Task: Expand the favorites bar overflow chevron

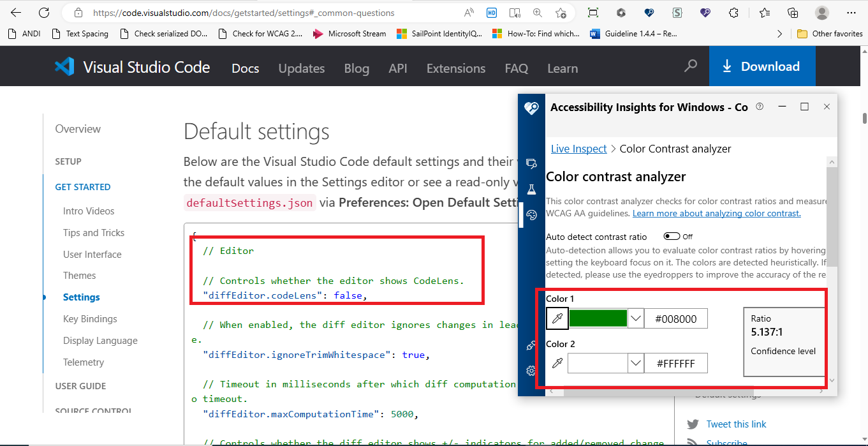Action: (779, 33)
